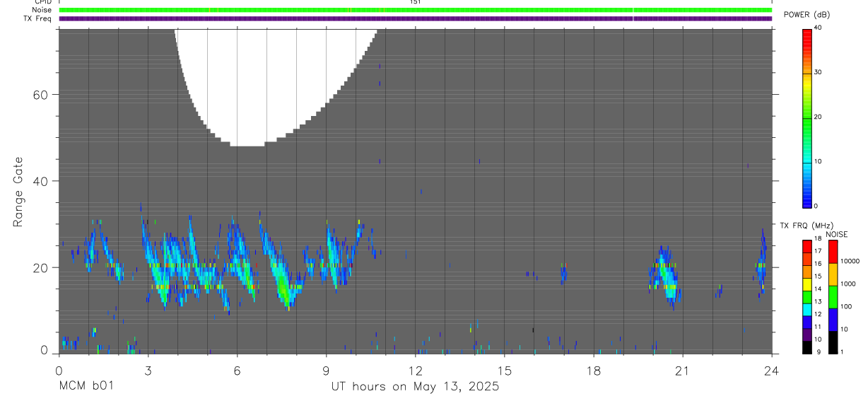868x401 pixels.
Task: Click the 14 tick on TX FRQ scale
Action: [818, 289]
